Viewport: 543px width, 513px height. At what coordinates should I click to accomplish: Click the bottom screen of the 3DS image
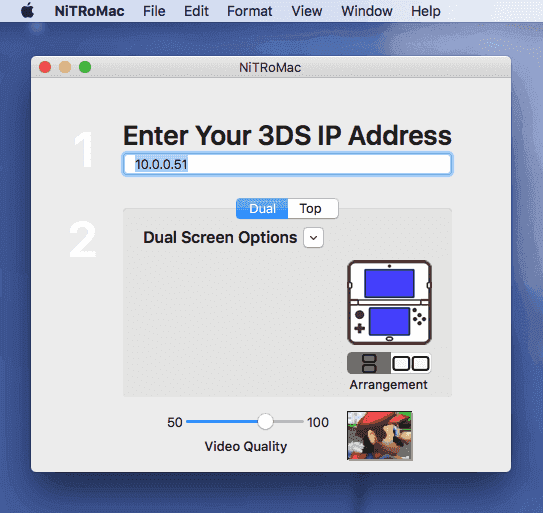(389, 321)
